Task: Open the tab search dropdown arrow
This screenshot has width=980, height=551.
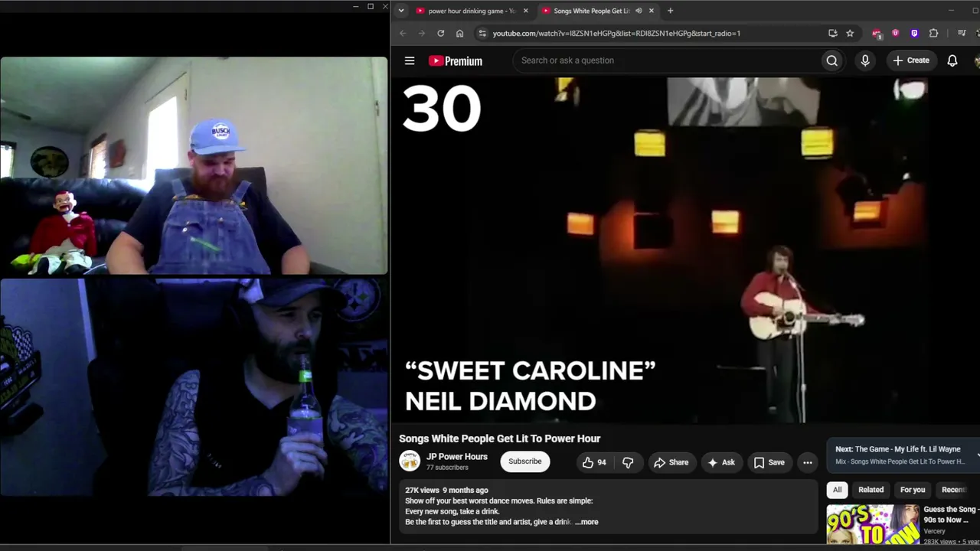Action: pyautogui.click(x=401, y=11)
